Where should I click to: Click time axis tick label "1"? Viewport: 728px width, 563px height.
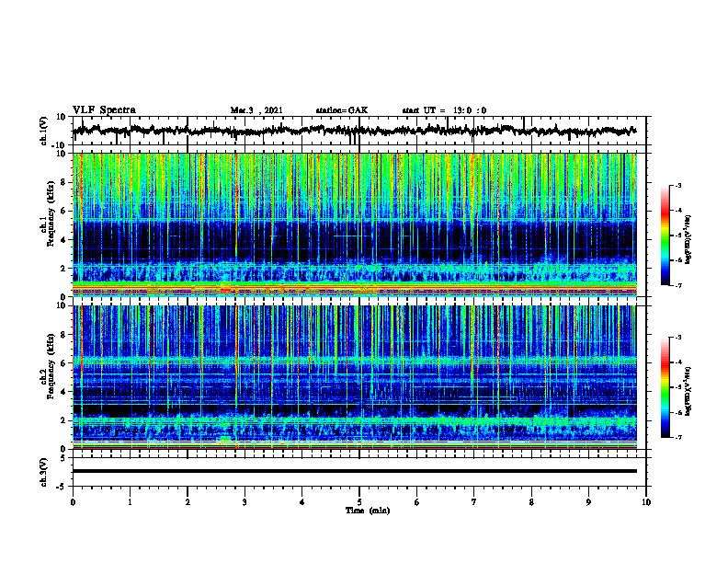click(130, 502)
